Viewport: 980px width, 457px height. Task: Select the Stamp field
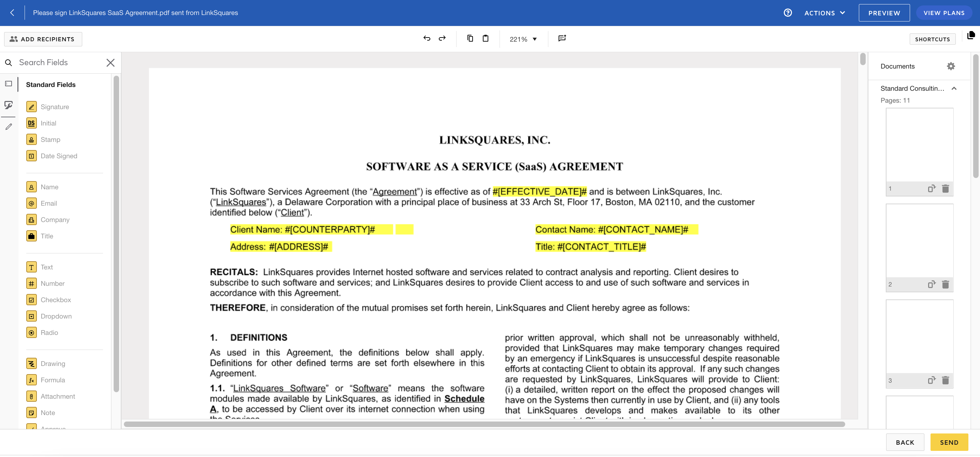(43, 139)
